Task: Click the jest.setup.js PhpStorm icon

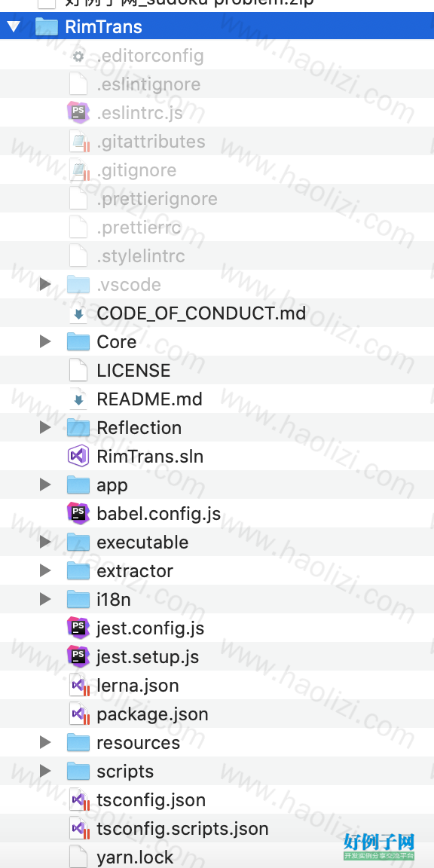Action: coord(78,656)
